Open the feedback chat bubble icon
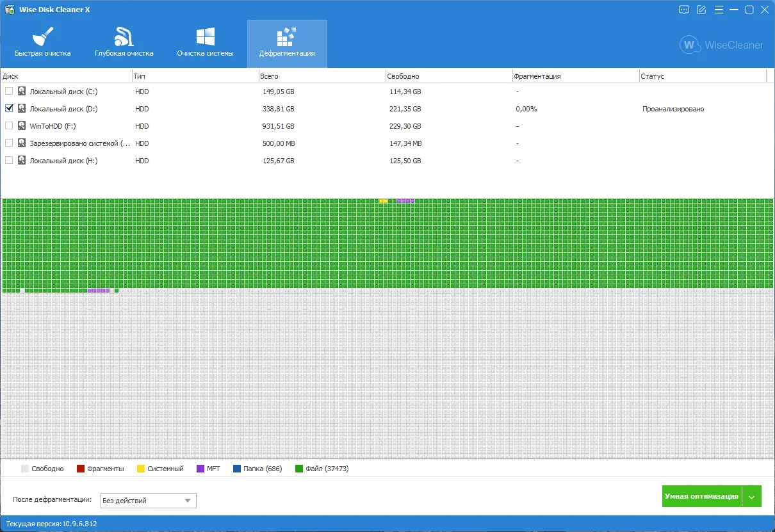This screenshot has height=532, width=775. click(x=684, y=10)
